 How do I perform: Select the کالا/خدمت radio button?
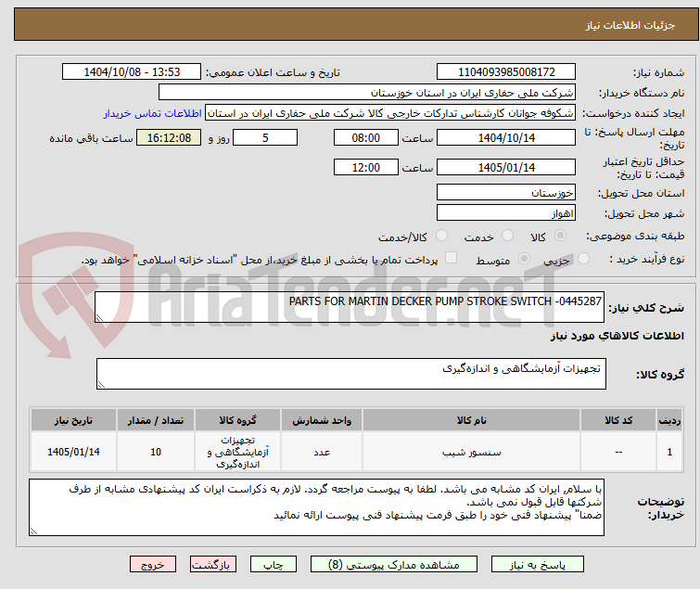(x=441, y=236)
